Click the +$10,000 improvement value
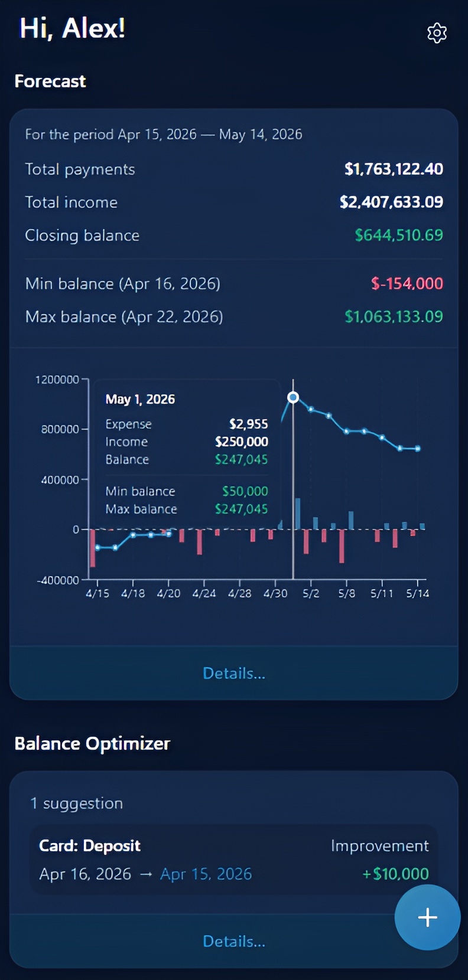468x980 pixels. pyautogui.click(x=395, y=874)
